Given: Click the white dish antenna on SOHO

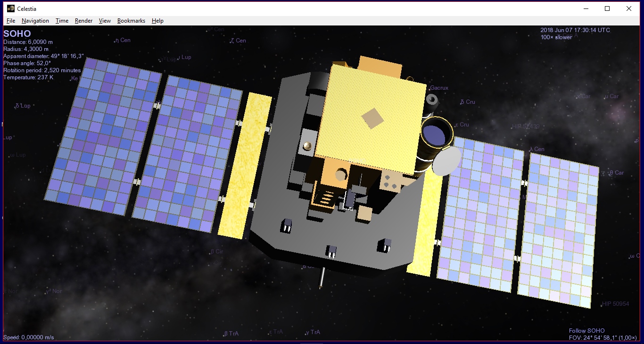Looking at the screenshot, I should [x=447, y=161].
